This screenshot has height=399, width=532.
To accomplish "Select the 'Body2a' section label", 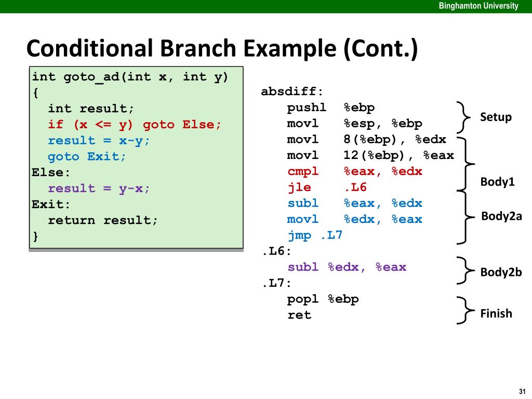I will click(x=501, y=216).
